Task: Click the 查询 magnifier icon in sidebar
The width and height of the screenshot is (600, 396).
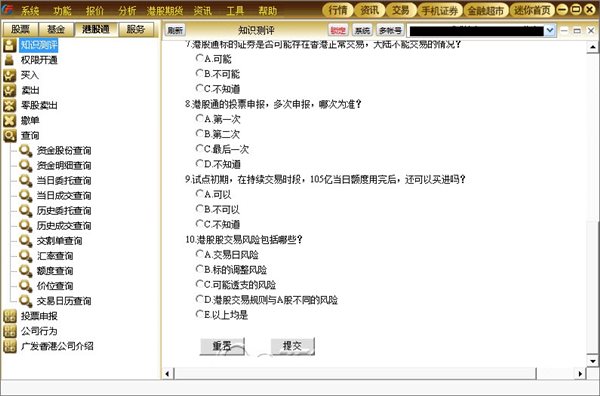Action: [10, 135]
